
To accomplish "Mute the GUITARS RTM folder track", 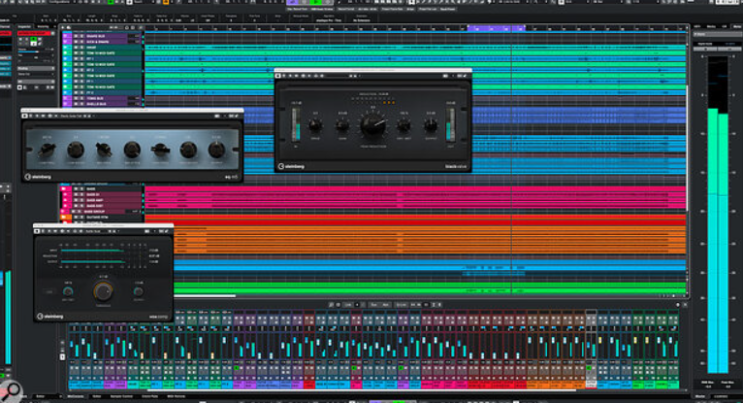I will click(76, 217).
